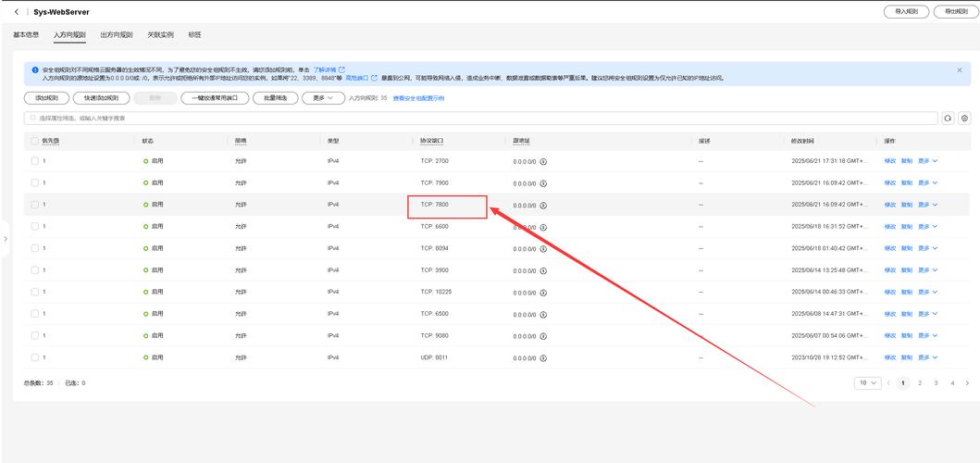Click source address icon in TCP: 8094 row
The image size is (980, 463).
pyautogui.click(x=543, y=248)
